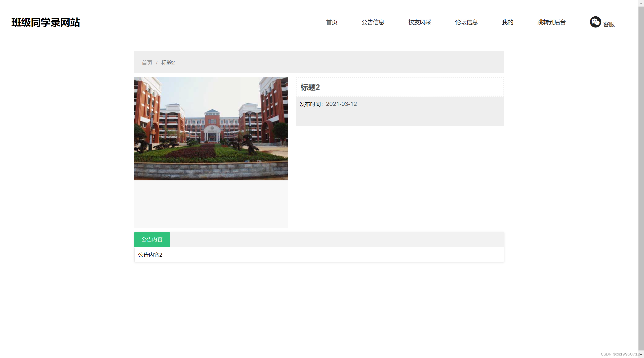Go to 首页 in the navigation bar
The height and width of the screenshot is (358, 644).
coord(332,22)
